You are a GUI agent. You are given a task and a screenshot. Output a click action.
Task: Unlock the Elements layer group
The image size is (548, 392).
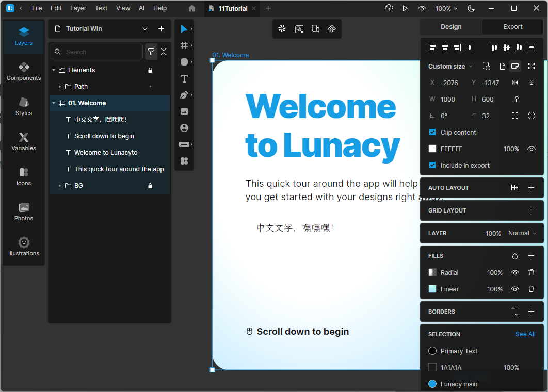[x=150, y=70]
